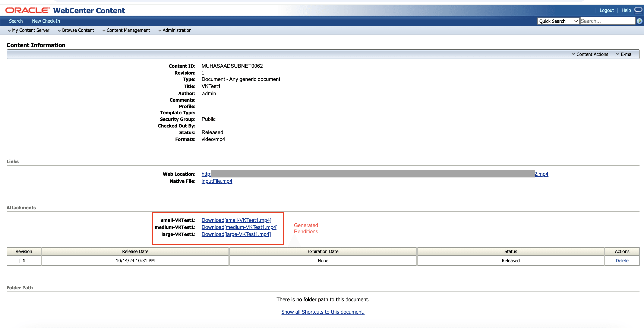Click the Author value admin
The height and width of the screenshot is (328, 644).
pyautogui.click(x=209, y=94)
